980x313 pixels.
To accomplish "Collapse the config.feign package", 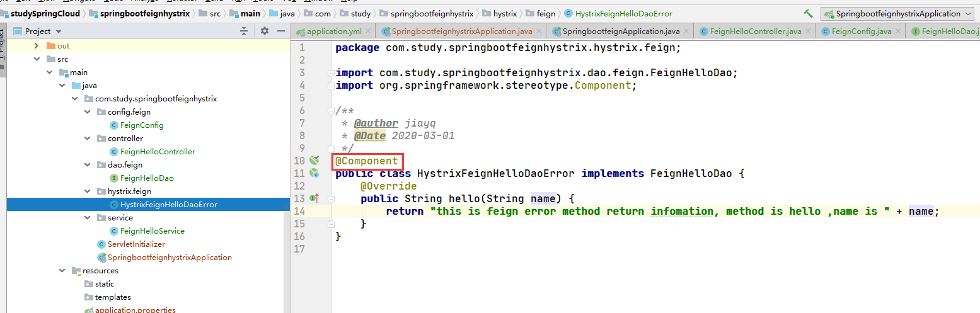I will coord(87,112).
